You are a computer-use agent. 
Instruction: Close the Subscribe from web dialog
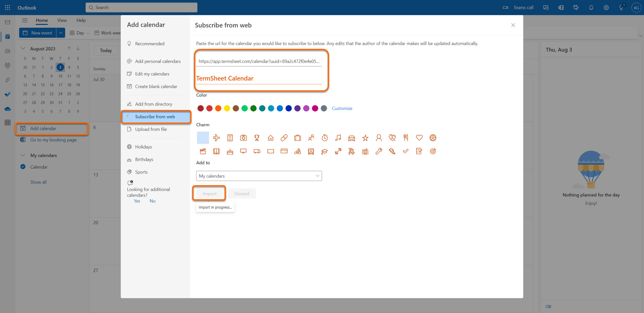click(x=513, y=25)
